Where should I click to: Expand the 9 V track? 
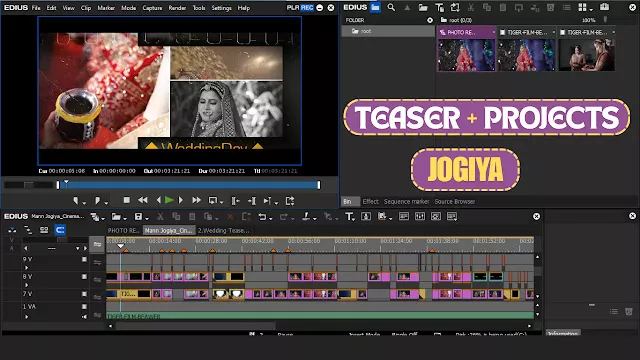(x=27, y=268)
